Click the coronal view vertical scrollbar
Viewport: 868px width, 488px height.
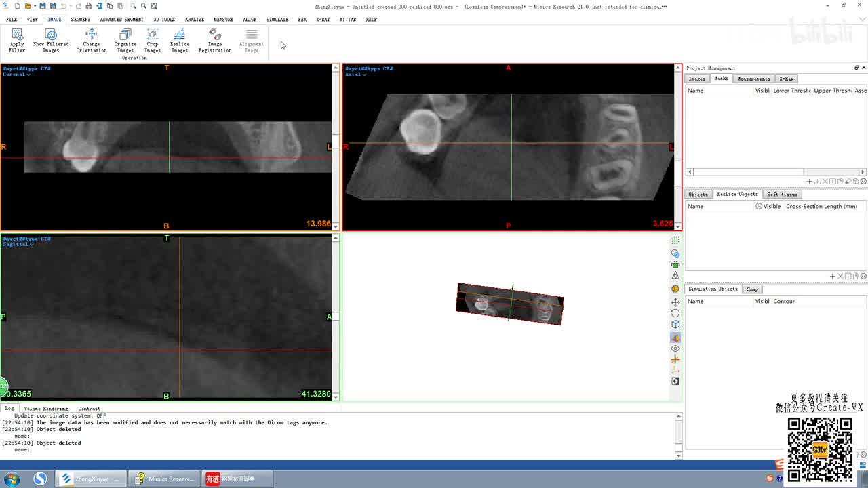point(336,147)
